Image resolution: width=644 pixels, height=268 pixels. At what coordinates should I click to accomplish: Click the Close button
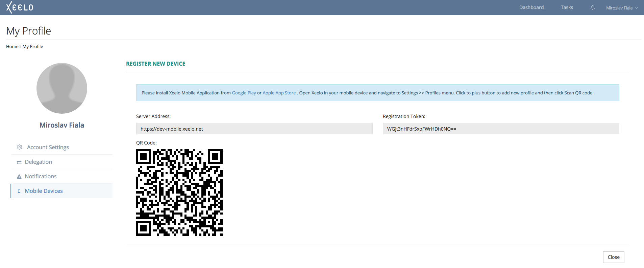click(x=614, y=257)
